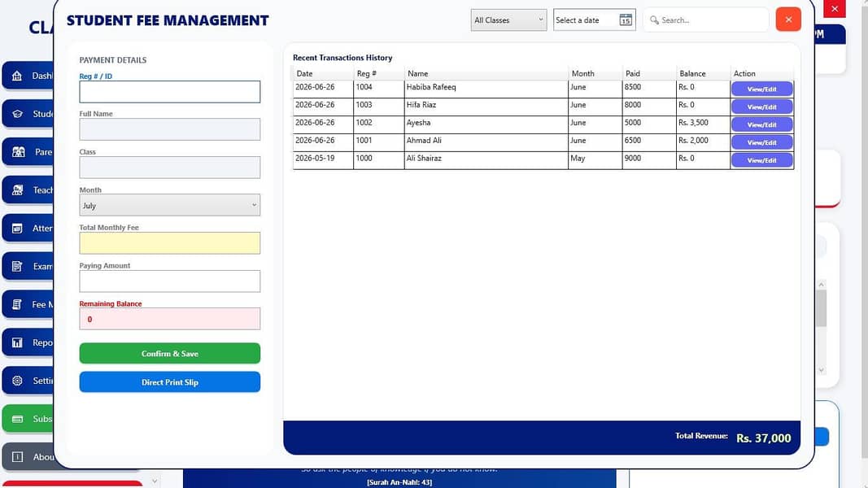
Task: Click balance cell Rs. 2,000
Action: 703,142
